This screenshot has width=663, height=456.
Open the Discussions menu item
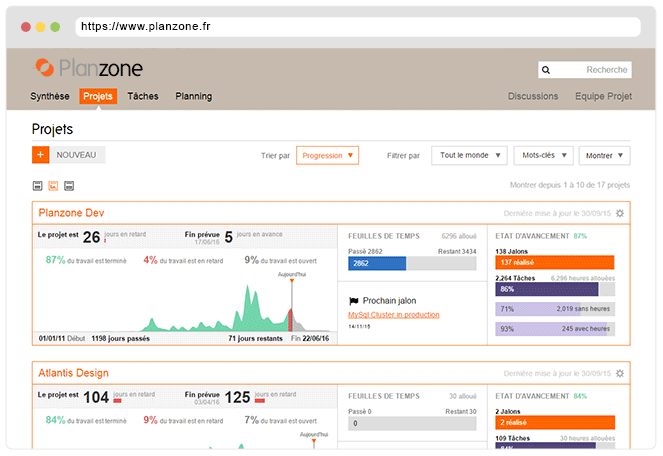[533, 96]
